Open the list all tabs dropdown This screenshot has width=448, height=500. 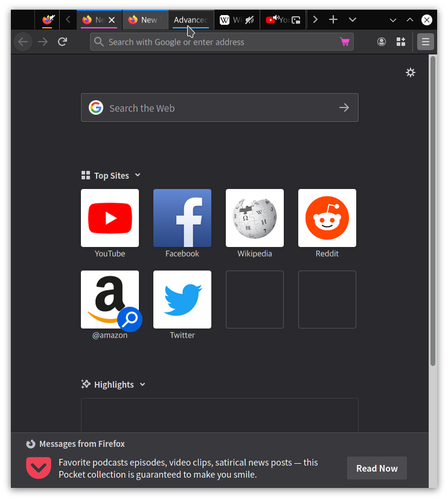[353, 20]
